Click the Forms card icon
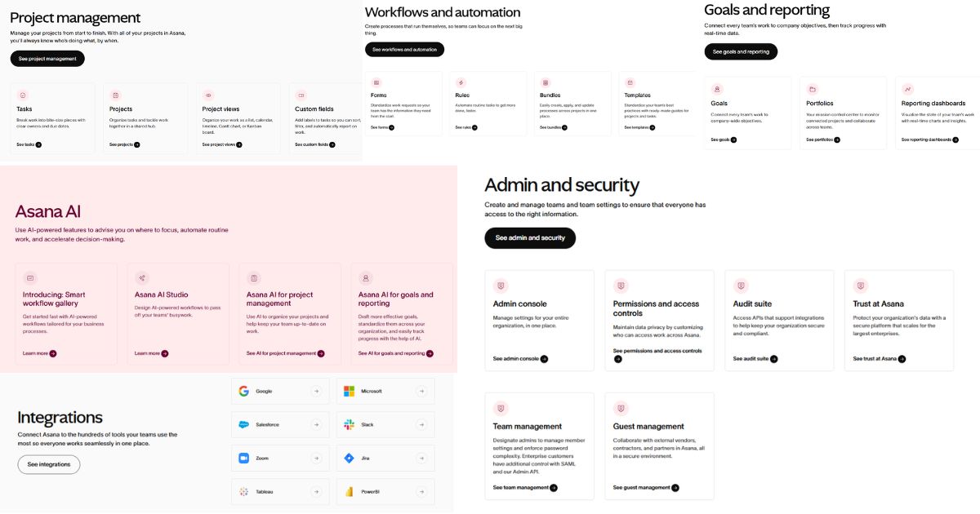 pos(376,82)
